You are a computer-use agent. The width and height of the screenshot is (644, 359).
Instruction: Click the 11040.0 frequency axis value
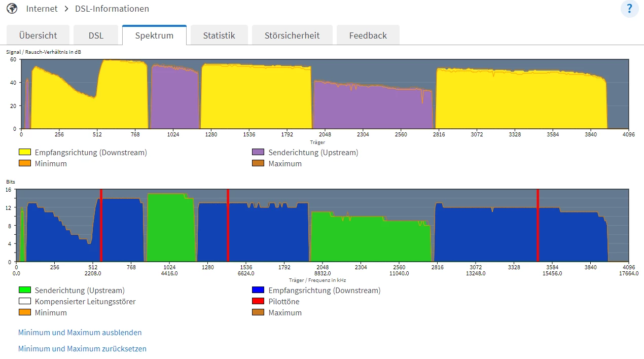(x=399, y=273)
